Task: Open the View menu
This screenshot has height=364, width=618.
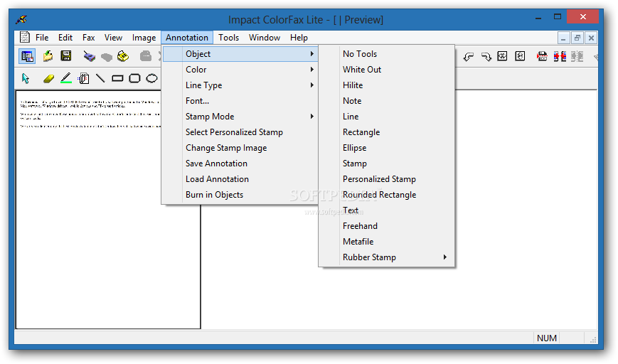Action: 113,38
